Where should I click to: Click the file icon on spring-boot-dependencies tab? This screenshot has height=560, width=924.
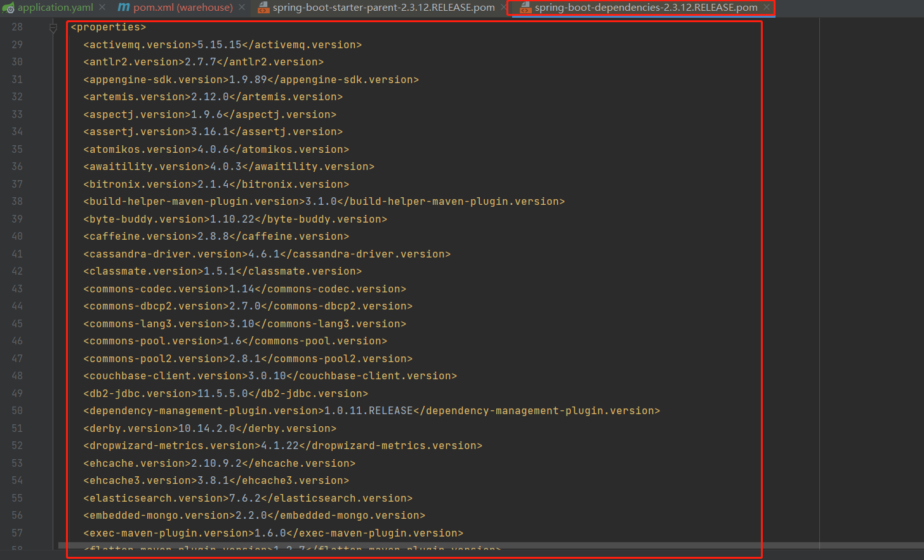coord(525,8)
